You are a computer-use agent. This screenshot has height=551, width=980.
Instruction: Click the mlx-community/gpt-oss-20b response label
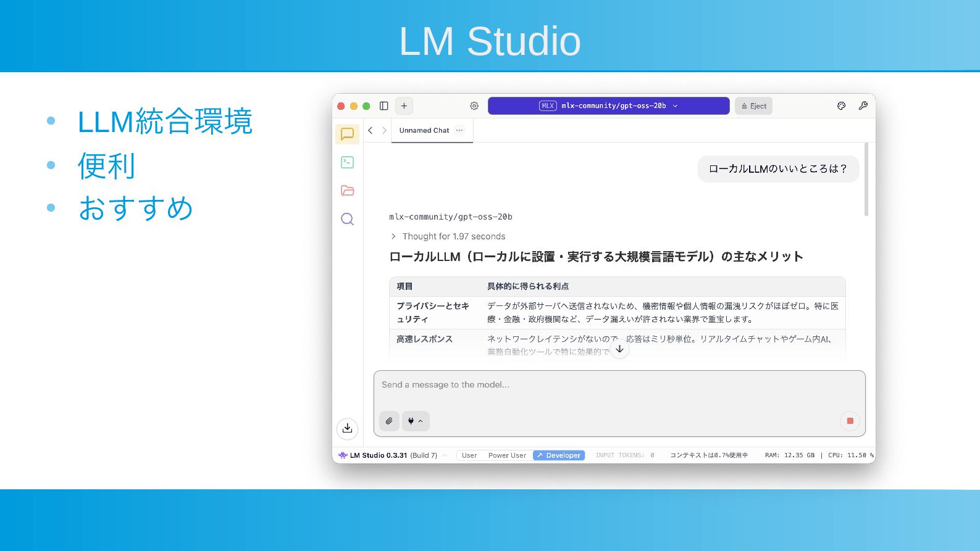point(451,217)
